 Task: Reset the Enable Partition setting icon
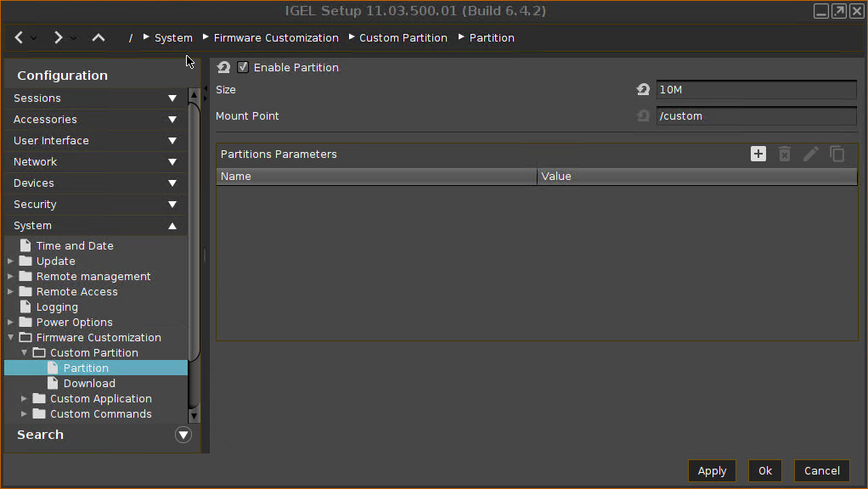tap(223, 68)
